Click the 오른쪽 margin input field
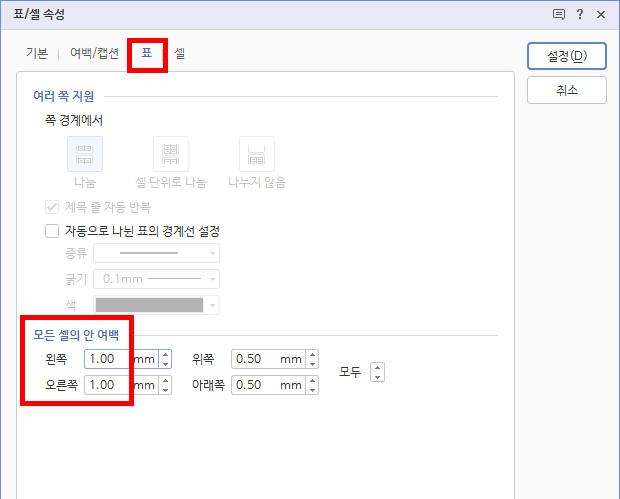620x499 pixels. (121, 385)
